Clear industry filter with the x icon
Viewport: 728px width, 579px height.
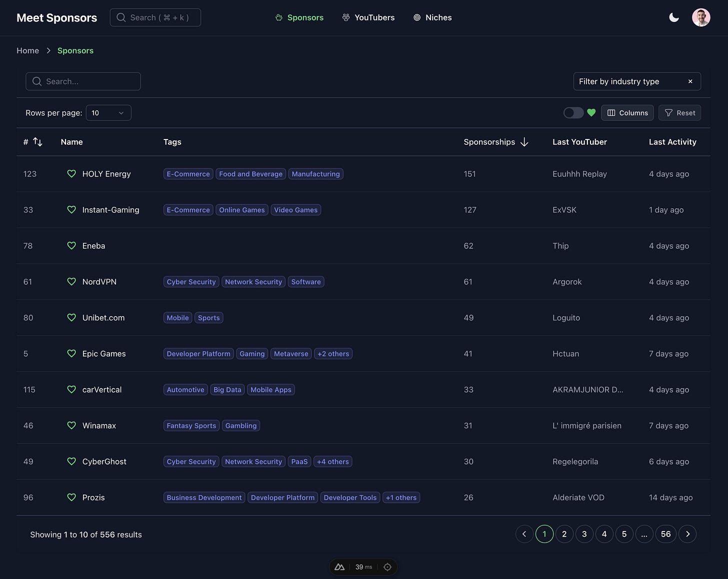690,81
